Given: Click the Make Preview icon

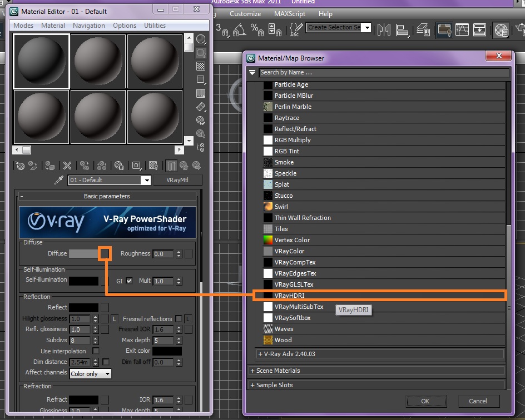Looking at the screenshot, I should pos(201,107).
